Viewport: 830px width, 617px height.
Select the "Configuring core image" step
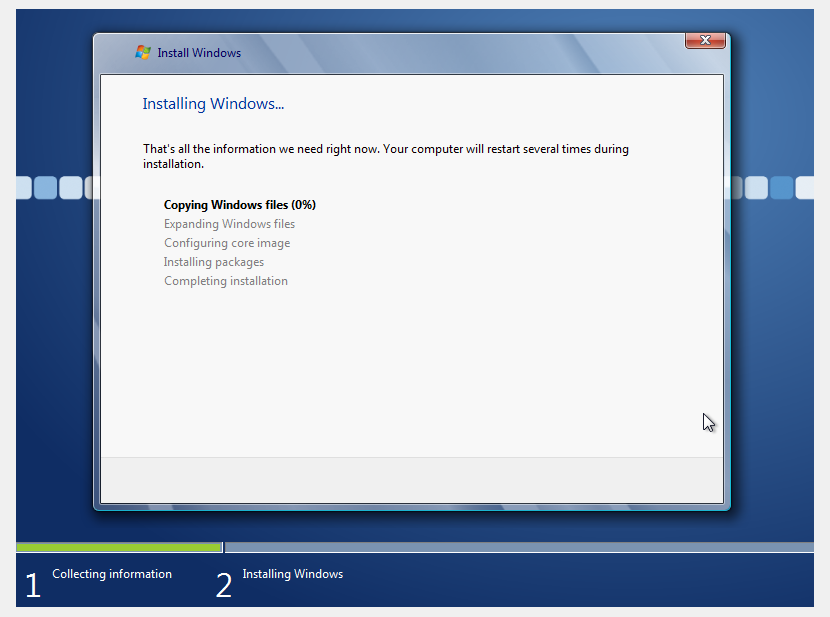[x=227, y=243]
